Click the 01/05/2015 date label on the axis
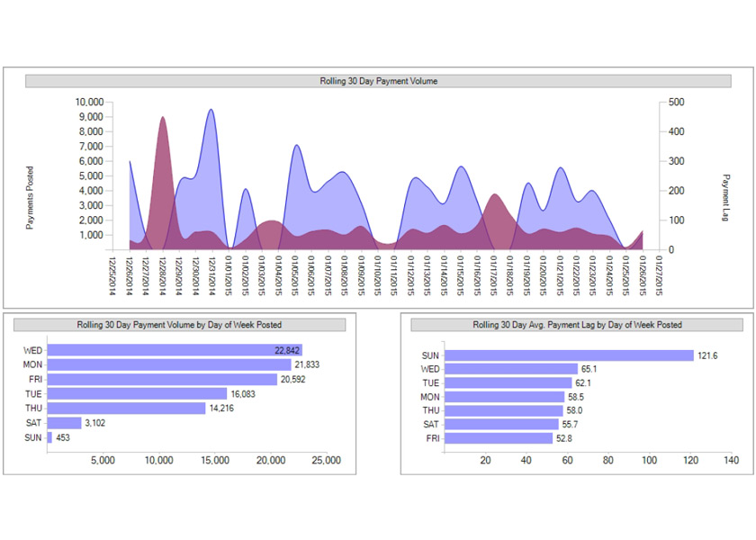756x540 pixels. click(x=295, y=274)
